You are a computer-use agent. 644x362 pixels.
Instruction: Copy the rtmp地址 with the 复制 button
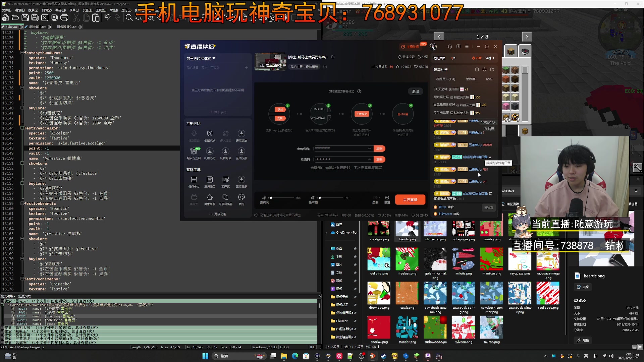click(x=379, y=148)
